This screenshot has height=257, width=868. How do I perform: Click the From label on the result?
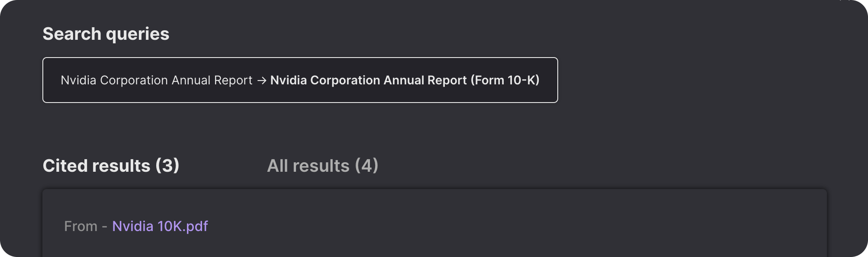click(81, 226)
